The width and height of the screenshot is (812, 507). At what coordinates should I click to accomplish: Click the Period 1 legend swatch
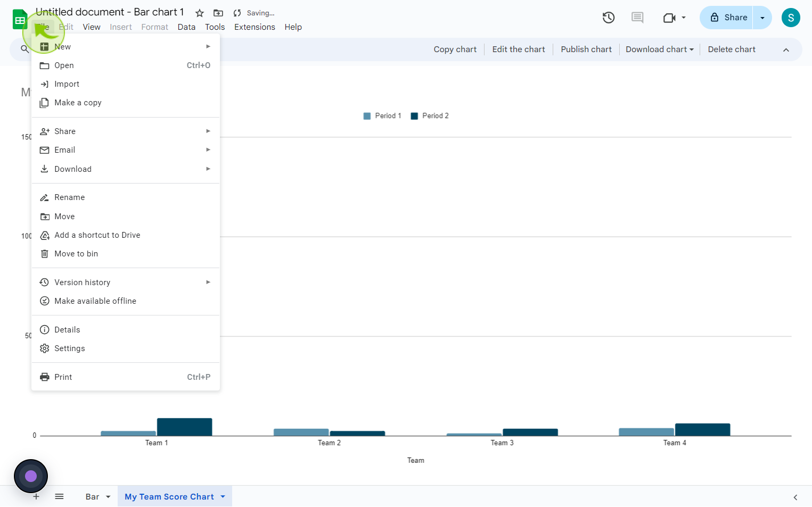pos(367,116)
